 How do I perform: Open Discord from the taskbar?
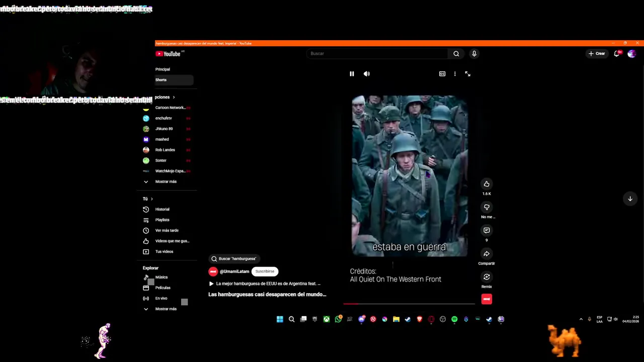361,319
